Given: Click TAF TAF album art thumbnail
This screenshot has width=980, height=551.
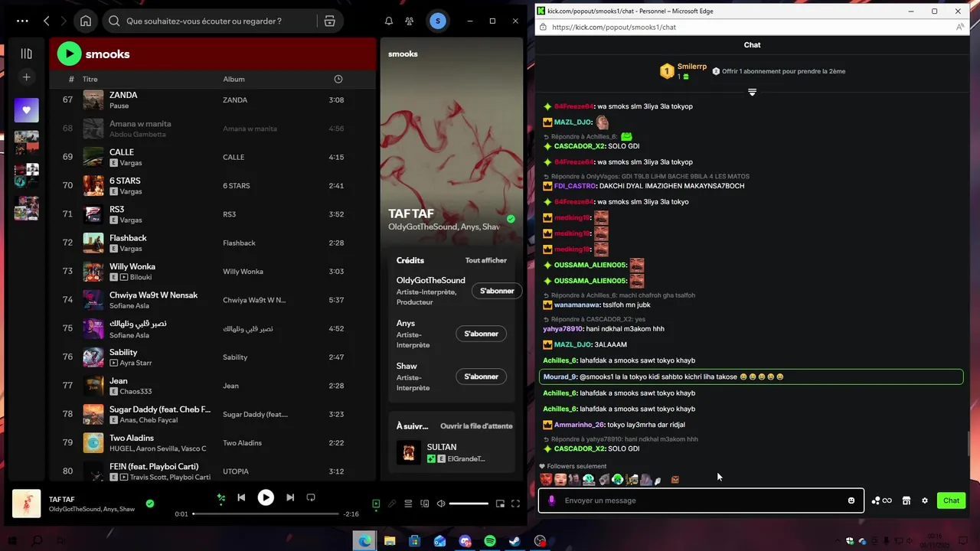Looking at the screenshot, I should [27, 504].
